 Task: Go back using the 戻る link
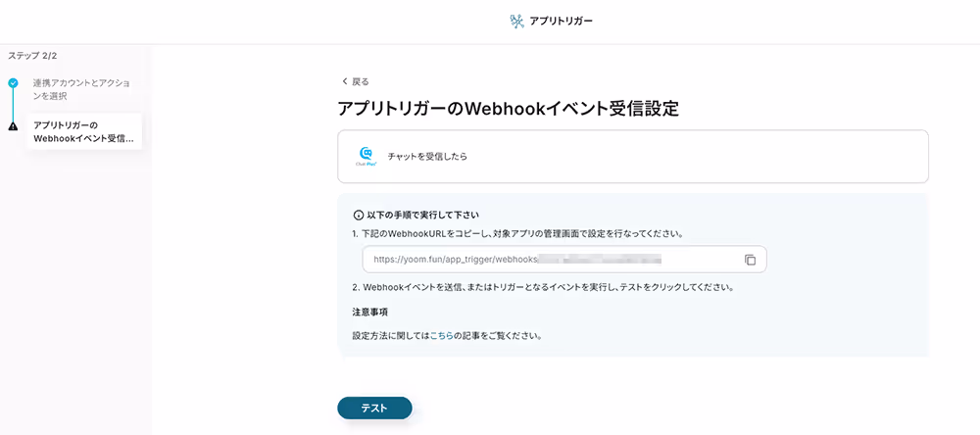click(361, 81)
